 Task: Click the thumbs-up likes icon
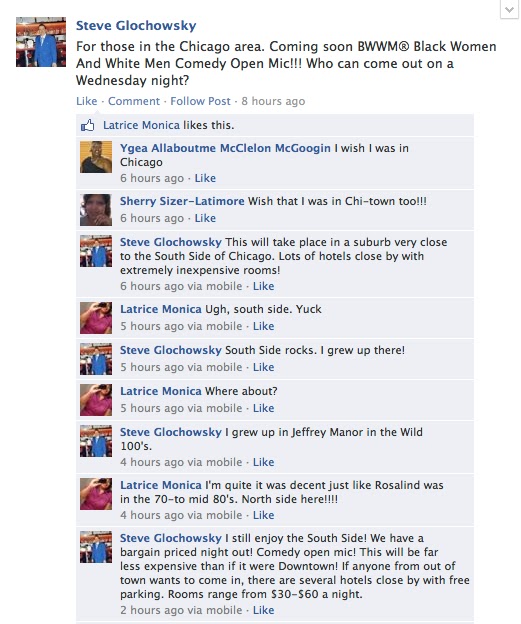point(88,125)
